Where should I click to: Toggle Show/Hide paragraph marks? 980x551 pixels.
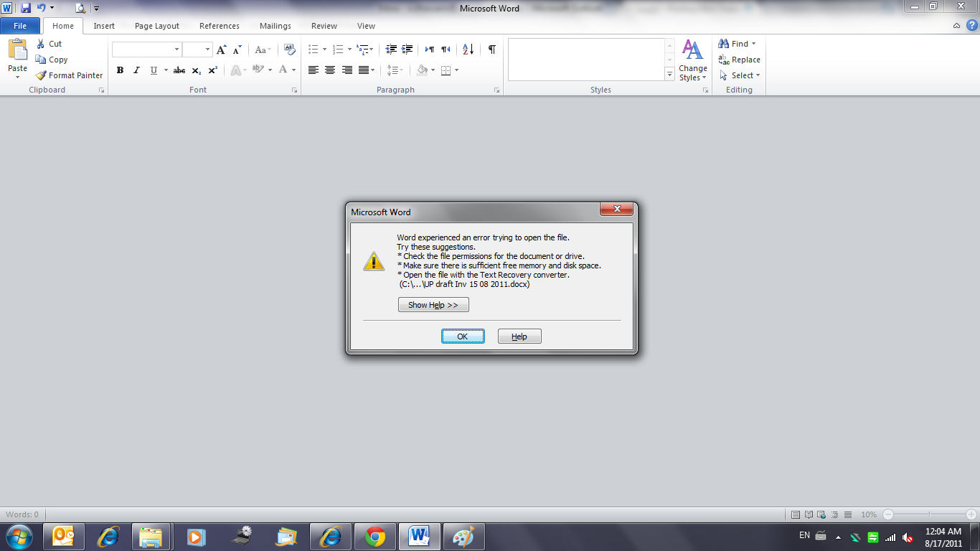click(x=491, y=50)
